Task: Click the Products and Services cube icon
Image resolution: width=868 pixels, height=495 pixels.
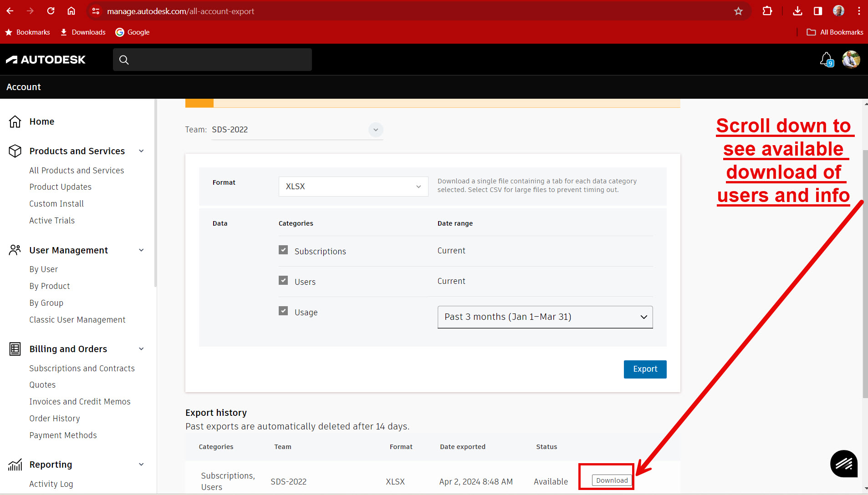Action: [15, 151]
